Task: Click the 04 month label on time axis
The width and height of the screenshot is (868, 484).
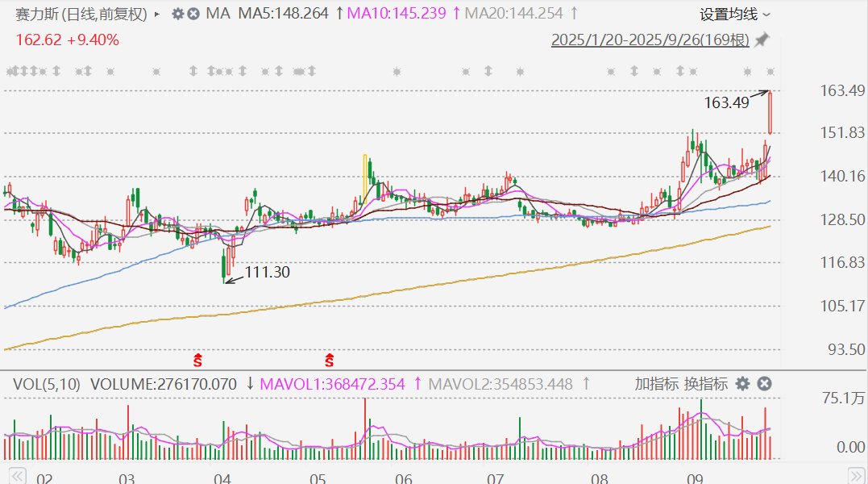Action: [222, 478]
